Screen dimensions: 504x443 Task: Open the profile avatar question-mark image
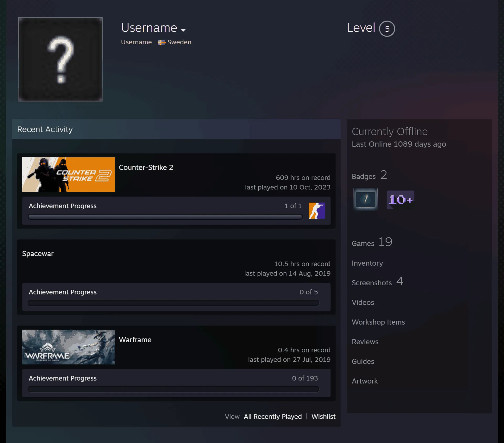tap(60, 59)
